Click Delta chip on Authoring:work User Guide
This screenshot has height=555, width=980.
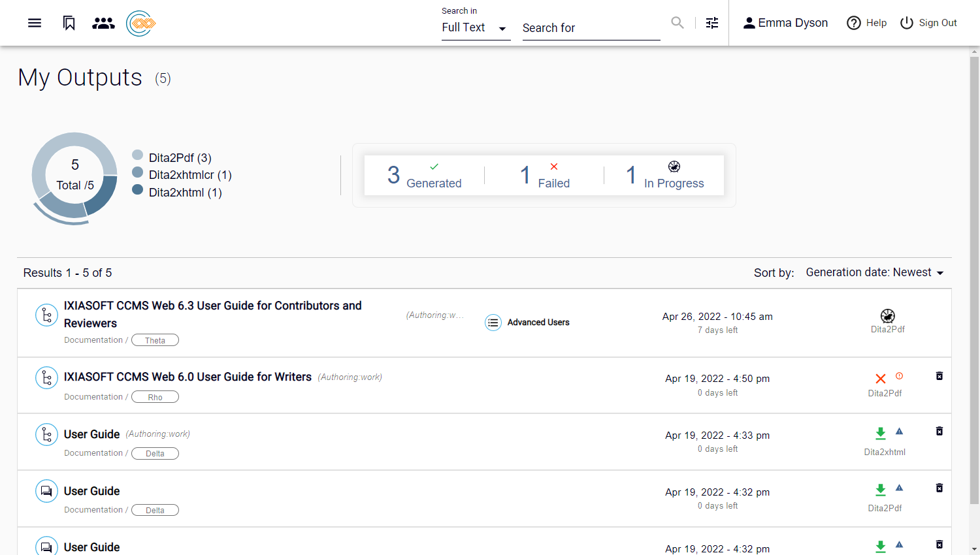[x=155, y=453]
